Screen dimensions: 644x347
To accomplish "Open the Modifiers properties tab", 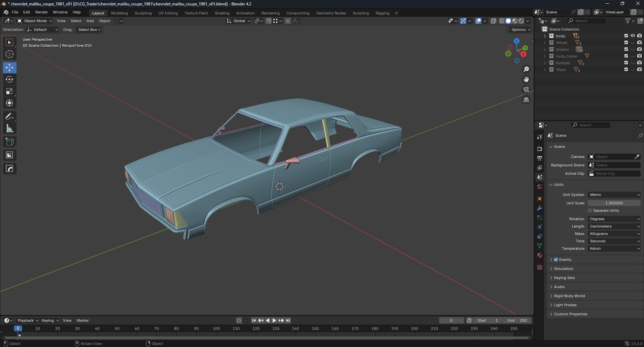I will pos(540,208).
